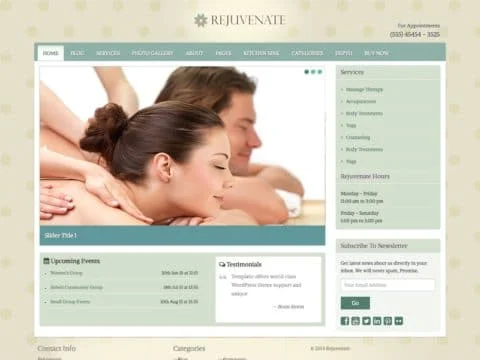Screen dimensions: 480x360
Task: Click the Rejuvenate logo flower icon
Action: click(x=201, y=20)
